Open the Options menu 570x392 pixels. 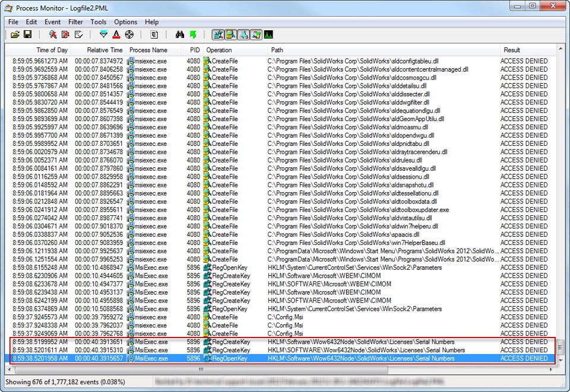coord(125,22)
